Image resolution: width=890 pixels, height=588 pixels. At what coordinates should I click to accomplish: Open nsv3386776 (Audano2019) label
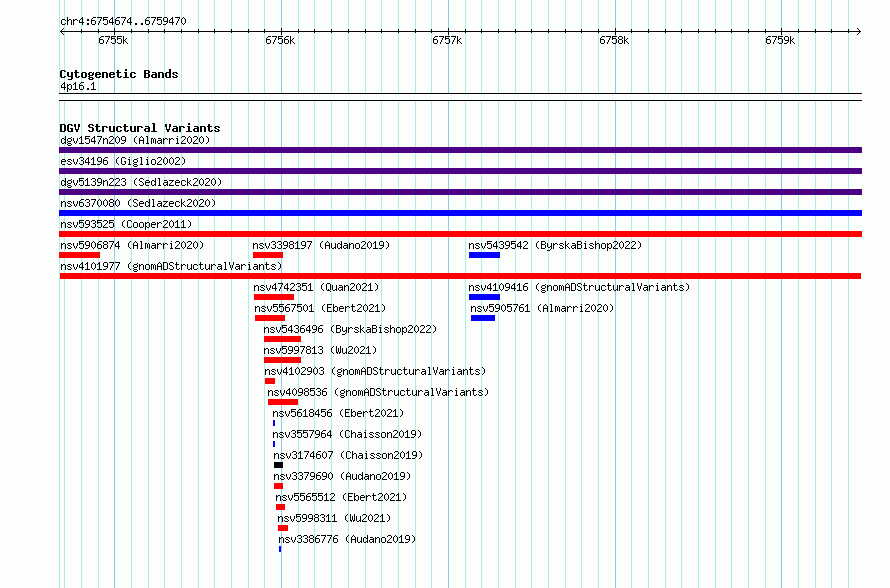347,539
